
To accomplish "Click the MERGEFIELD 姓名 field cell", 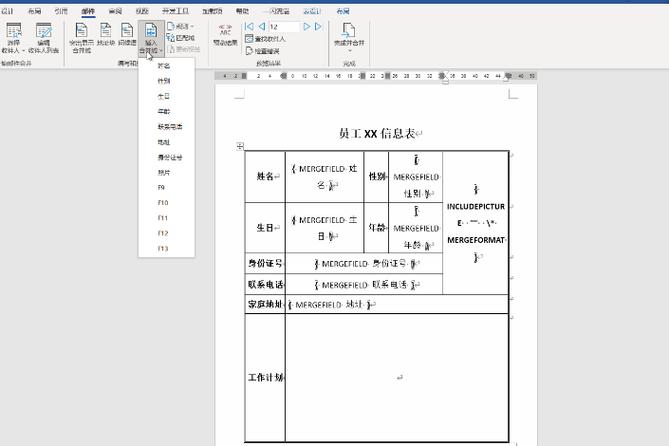I will click(x=324, y=177).
